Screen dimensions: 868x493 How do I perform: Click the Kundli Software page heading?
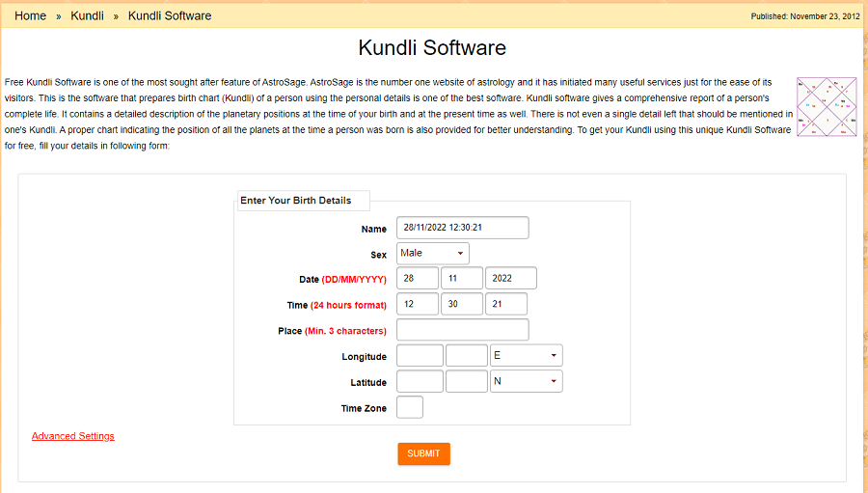(x=432, y=47)
